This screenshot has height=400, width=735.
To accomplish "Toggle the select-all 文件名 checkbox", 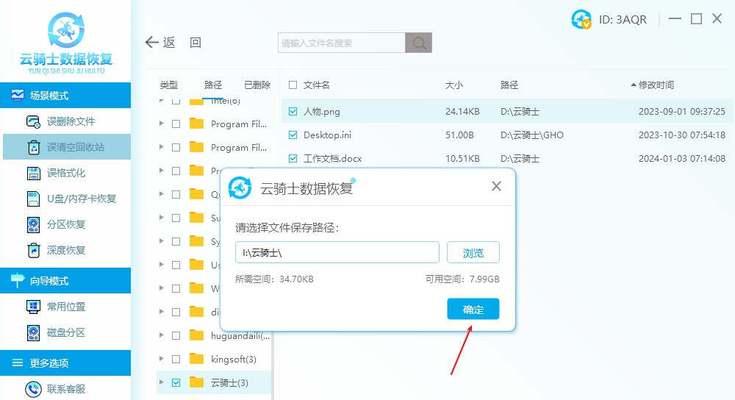I will (x=293, y=85).
